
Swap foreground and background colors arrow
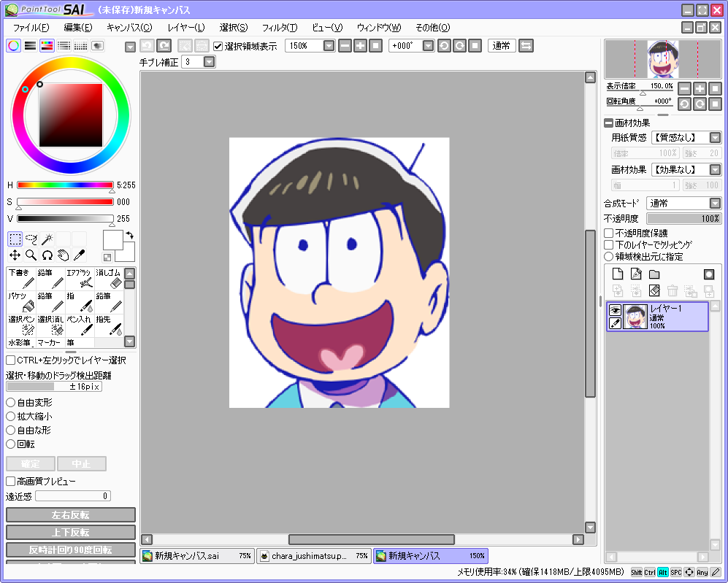[x=129, y=236]
